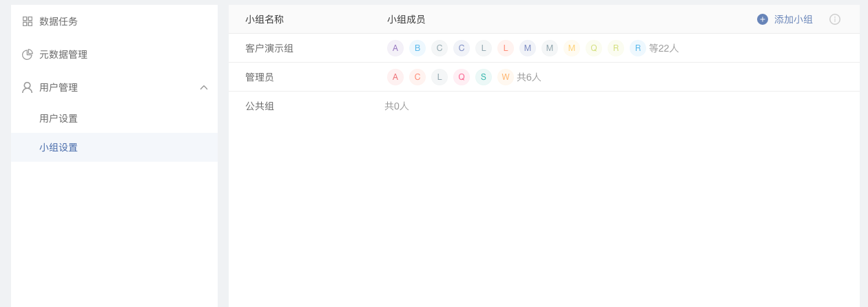Open the 客户演示组 group row
Image resolution: width=868 pixels, height=307 pixels.
544,48
